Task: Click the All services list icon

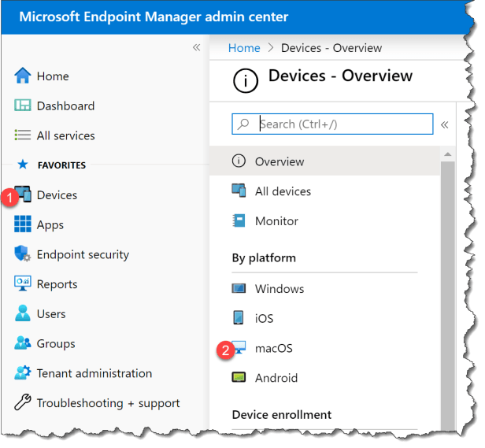Action: pyautogui.click(x=23, y=135)
